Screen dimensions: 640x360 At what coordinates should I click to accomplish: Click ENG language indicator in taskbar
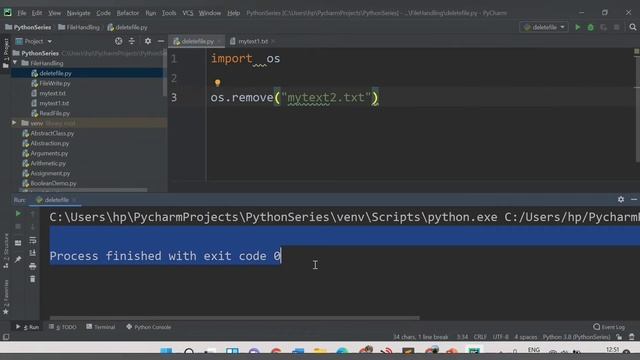coord(533,350)
